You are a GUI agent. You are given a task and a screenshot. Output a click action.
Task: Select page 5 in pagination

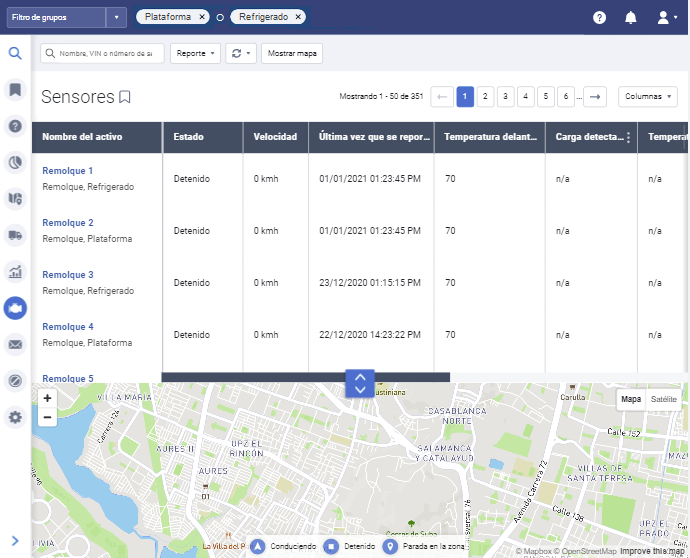546,96
